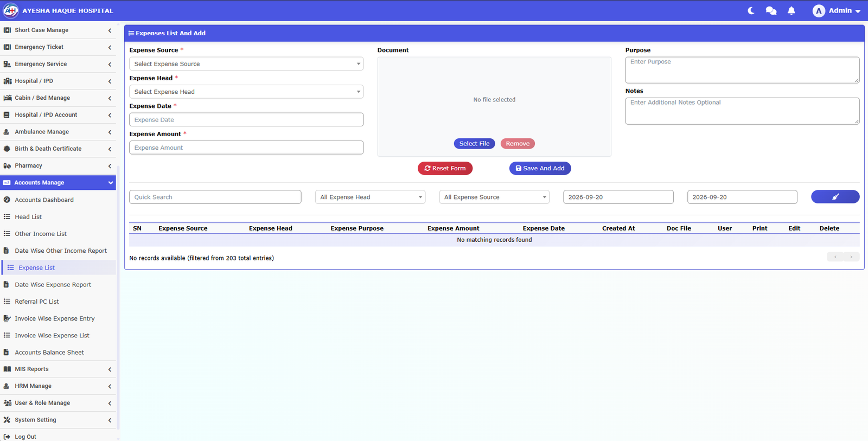Open Select Expense Head dropdown
This screenshot has height=441, width=868.
pyautogui.click(x=246, y=92)
